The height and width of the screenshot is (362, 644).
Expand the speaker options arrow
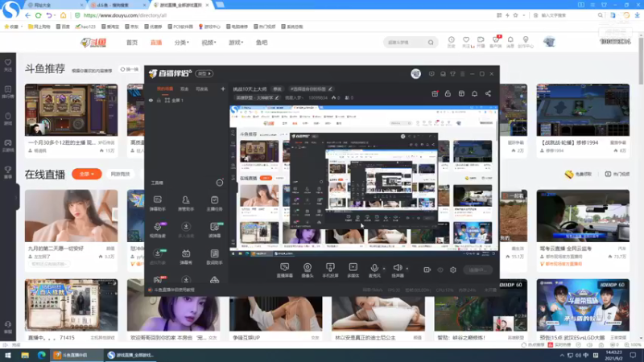[x=407, y=269]
